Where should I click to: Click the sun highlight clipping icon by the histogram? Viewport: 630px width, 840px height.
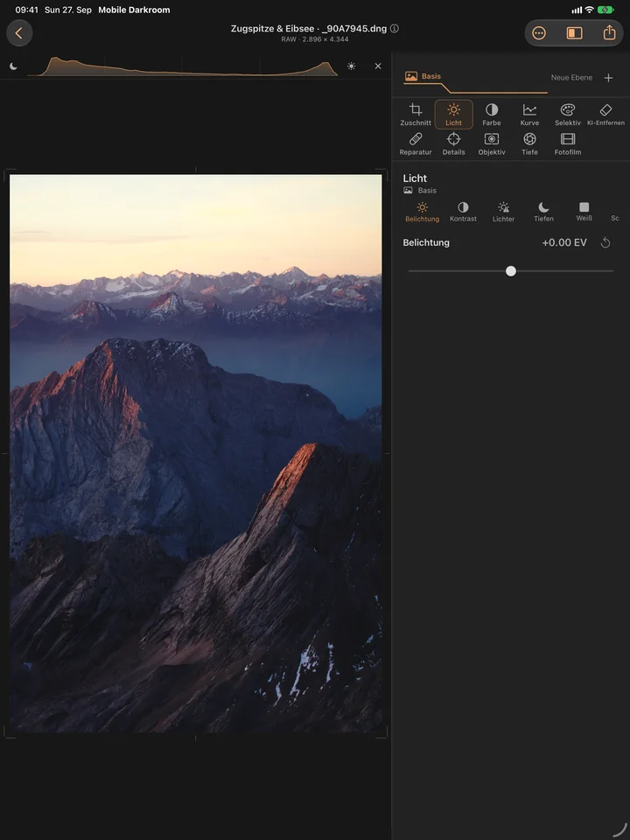[x=351, y=66]
